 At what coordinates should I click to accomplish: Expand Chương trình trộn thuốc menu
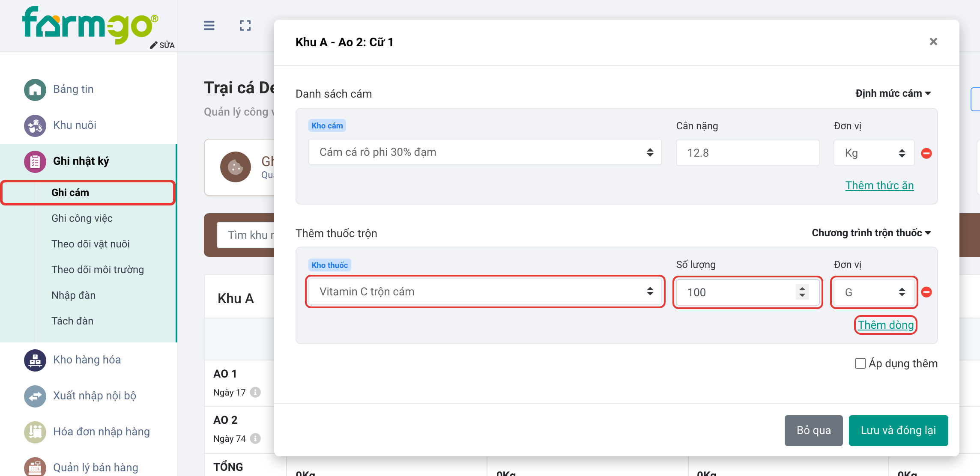pos(871,233)
